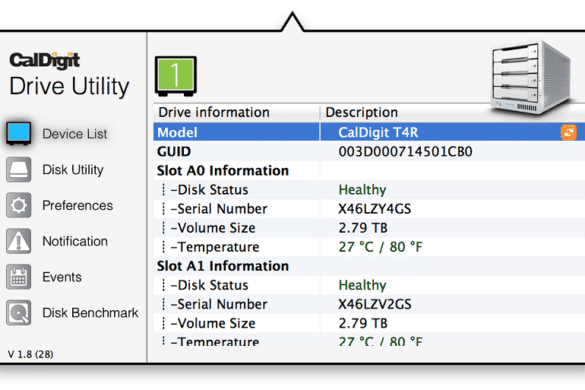Click Slot A1 Volume Size label
The width and height of the screenshot is (585, 390).
pyautogui.click(x=213, y=323)
